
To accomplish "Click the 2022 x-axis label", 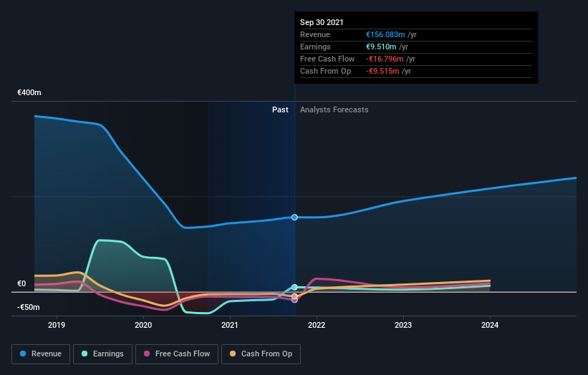I will point(317,325).
